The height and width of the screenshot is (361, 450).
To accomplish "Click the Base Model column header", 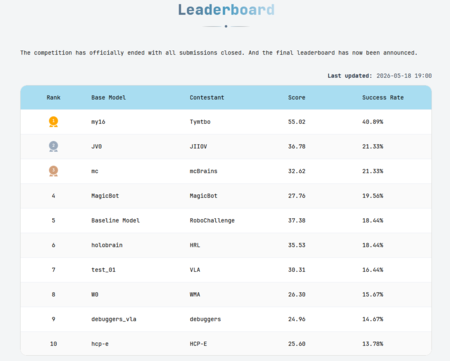I will coord(109,98).
